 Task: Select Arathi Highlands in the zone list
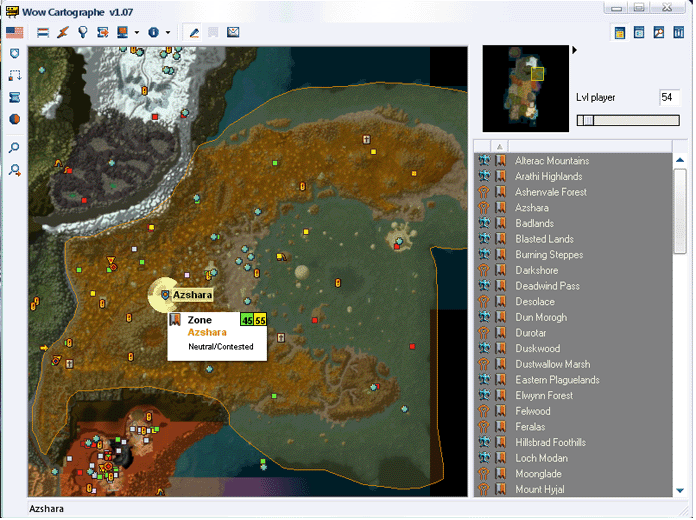548,176
